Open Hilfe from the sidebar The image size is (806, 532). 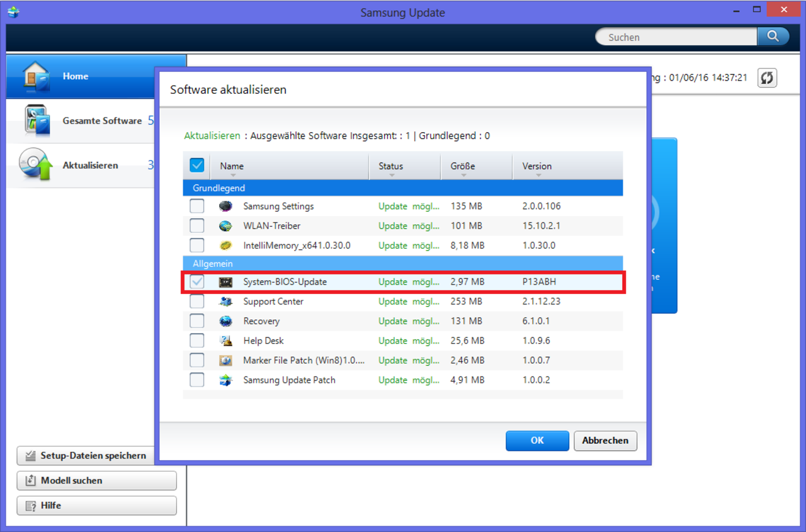pyautogui.click(x=96, y=506)
